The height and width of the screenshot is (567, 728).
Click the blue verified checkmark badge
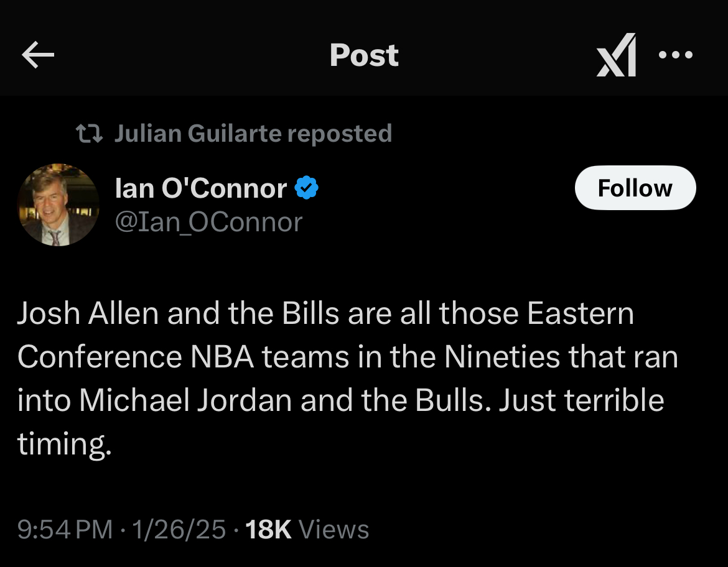coord(306,188)
